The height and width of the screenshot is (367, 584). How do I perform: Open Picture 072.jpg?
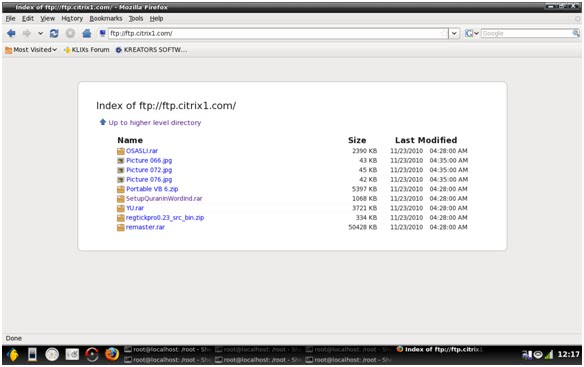pyautogui.click(x=149, y=170)
